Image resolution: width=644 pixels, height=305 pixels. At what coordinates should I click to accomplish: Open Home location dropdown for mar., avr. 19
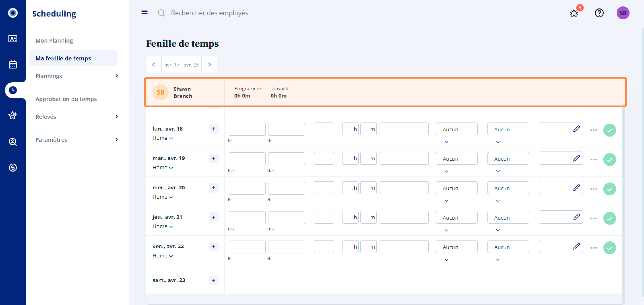(x=163, y=167)
